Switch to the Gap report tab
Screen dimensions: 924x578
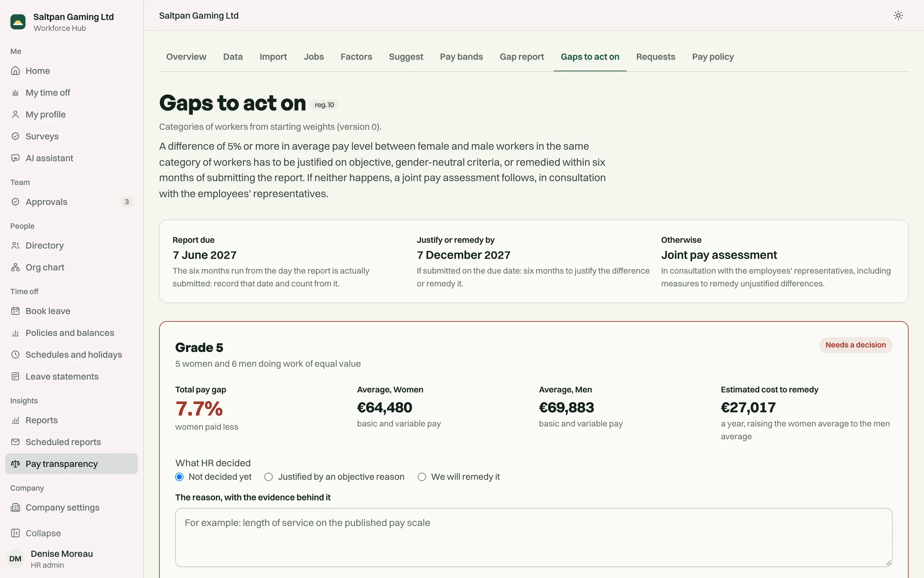click(522, 57)
